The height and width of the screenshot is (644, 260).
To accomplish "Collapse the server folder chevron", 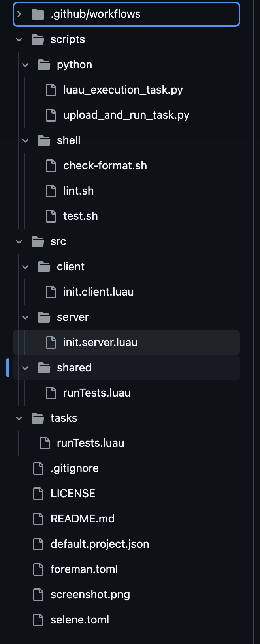I will pyautogui.click(x=26, y=317).
